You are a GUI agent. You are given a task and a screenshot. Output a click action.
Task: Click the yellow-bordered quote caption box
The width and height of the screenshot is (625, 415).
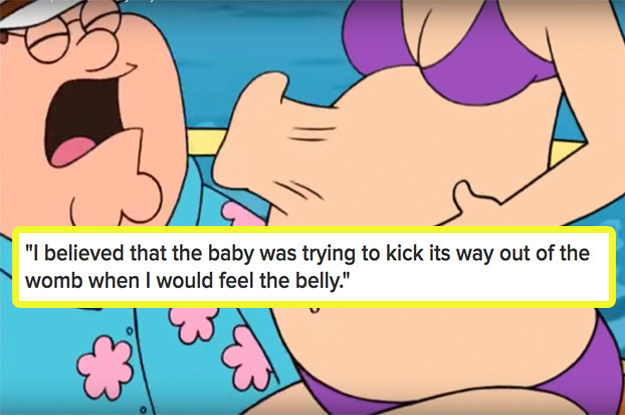(x=314, y=267)
